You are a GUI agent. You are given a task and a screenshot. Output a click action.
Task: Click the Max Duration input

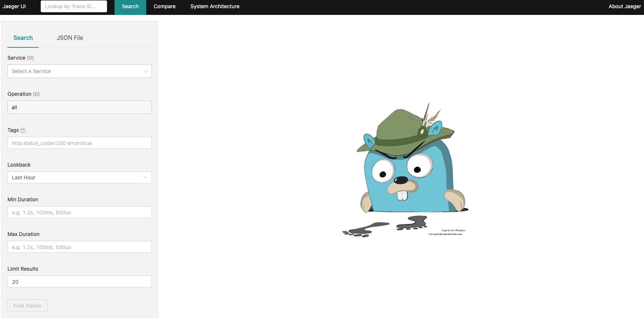[79, 247]
